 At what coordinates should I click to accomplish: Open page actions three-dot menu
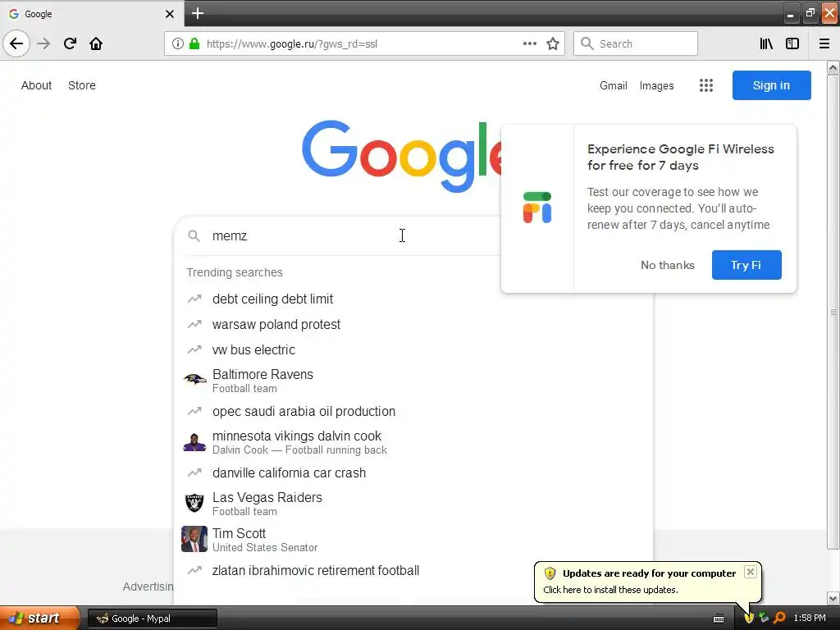[x=530, y=43]
